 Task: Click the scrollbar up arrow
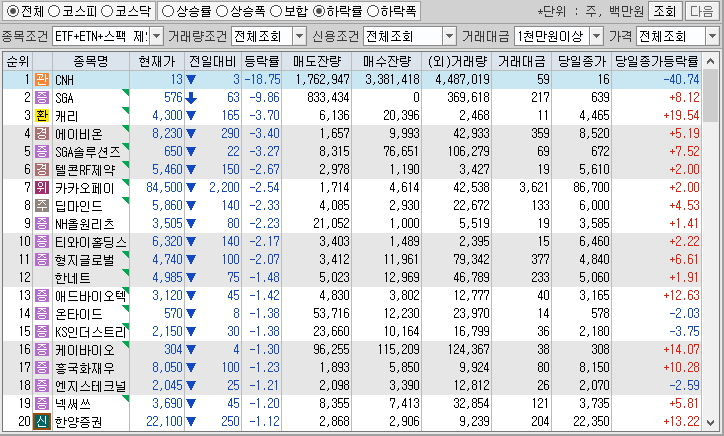pyautogui.click(x=711, y=61)
